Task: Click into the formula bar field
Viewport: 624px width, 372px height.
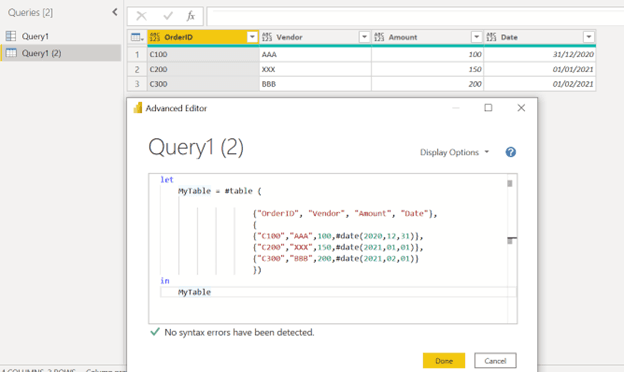Action: point(415,16)
